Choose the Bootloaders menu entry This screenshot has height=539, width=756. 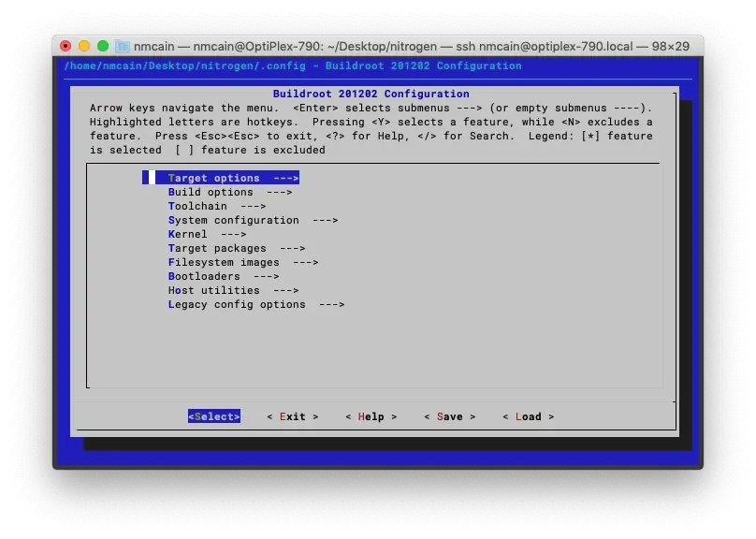223,276
